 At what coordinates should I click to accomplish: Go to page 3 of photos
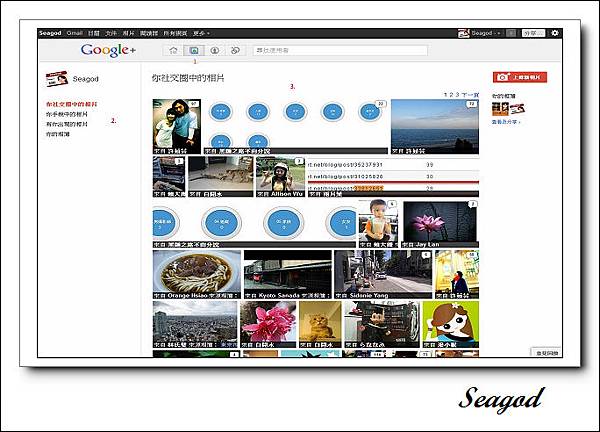[x=457, y=95]
